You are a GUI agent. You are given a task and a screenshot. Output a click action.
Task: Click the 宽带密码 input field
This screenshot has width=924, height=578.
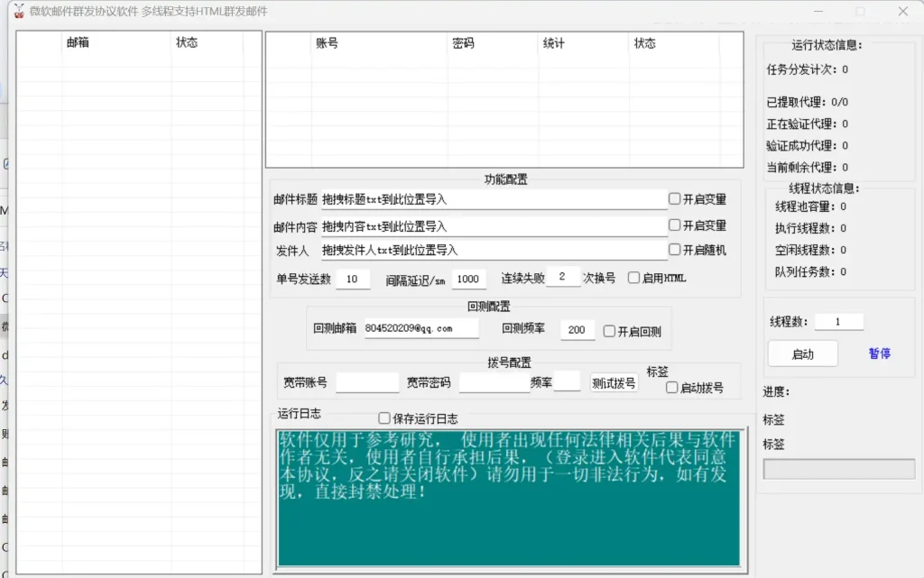[494, 382]
